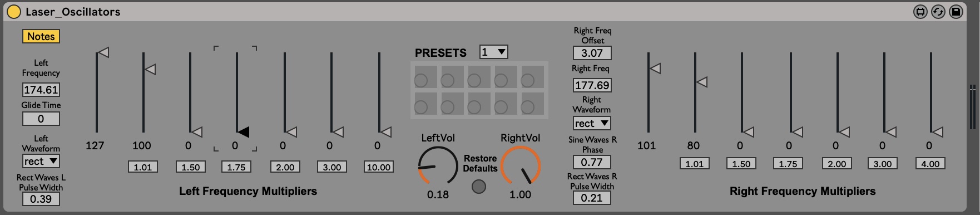This screenshot has height=215, width=980.
Task: Click the save preset disk icon
Action: [956, 12]
